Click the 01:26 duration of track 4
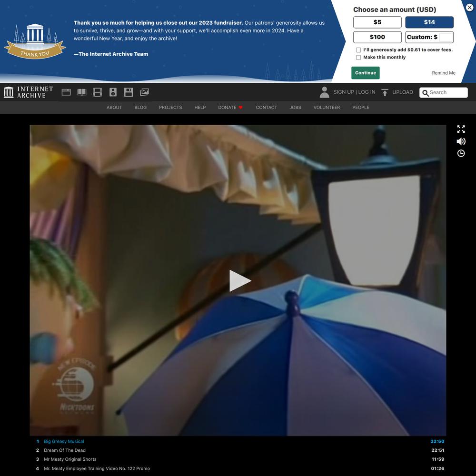 tap(437, 468)
